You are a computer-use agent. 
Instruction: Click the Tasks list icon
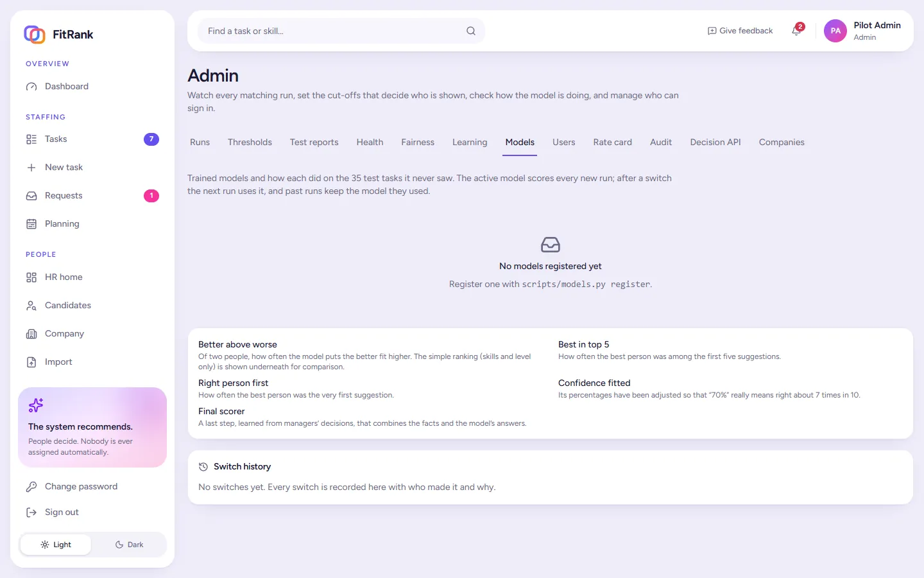31,139
